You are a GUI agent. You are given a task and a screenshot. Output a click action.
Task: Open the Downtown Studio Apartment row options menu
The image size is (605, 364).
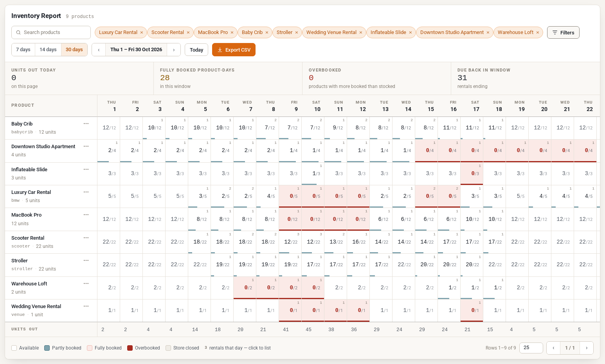[x=86, y=146]
